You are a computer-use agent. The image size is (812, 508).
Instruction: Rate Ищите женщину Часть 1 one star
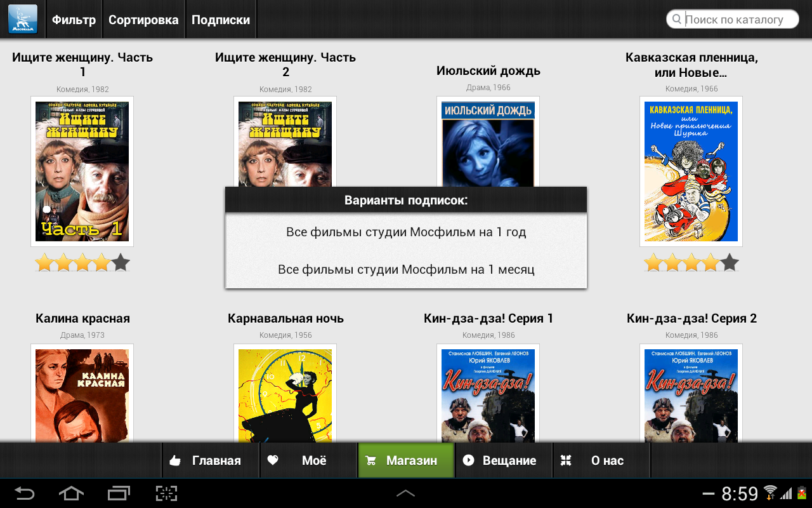(44, 262)
